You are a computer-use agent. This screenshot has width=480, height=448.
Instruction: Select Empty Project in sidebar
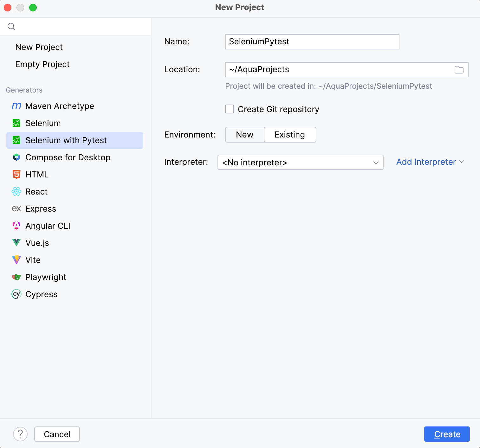42,64
